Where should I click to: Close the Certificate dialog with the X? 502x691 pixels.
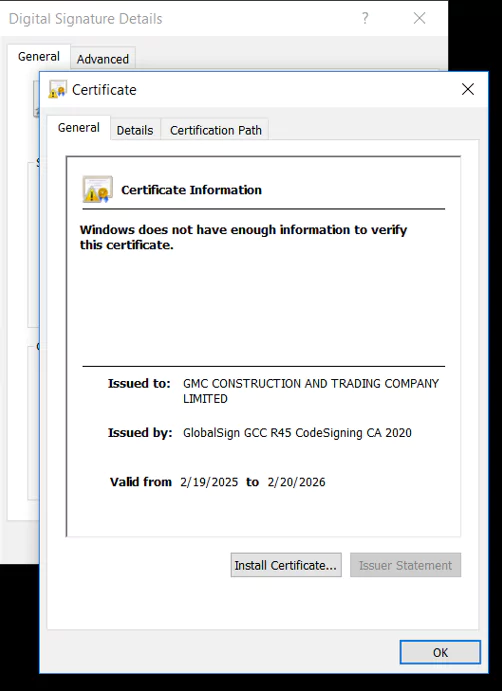pyautogui.click(x=468, y=89)
